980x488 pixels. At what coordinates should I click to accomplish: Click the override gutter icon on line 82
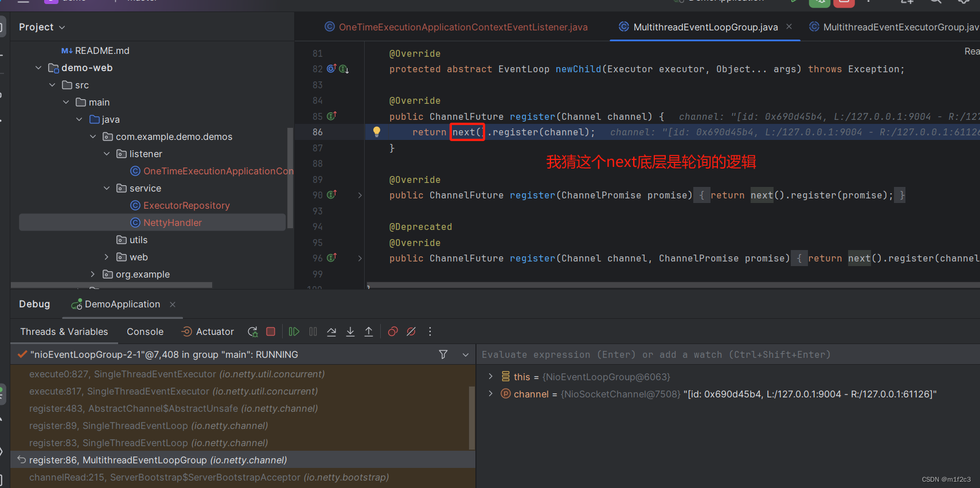point(331,69)
